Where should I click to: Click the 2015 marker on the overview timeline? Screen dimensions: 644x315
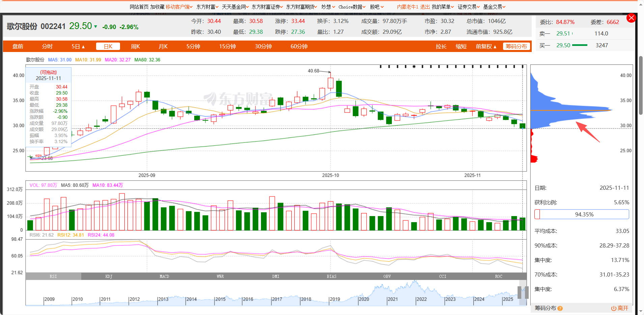pos(220,299)
